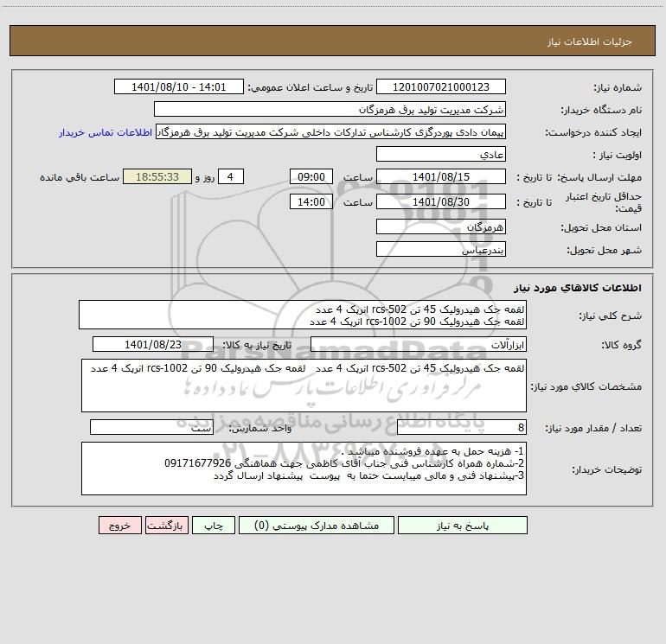Click the شهر محل تحویل label

pos(605,250)
